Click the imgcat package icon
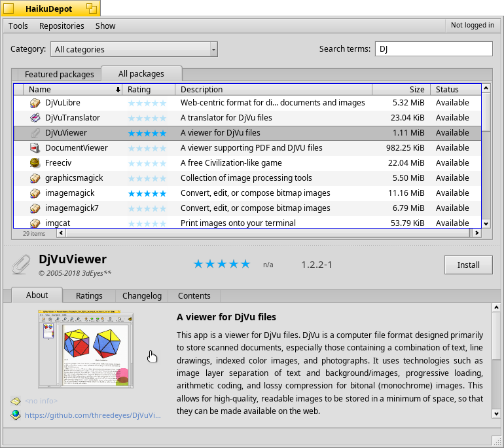The image size is (504, 448). 35,223
